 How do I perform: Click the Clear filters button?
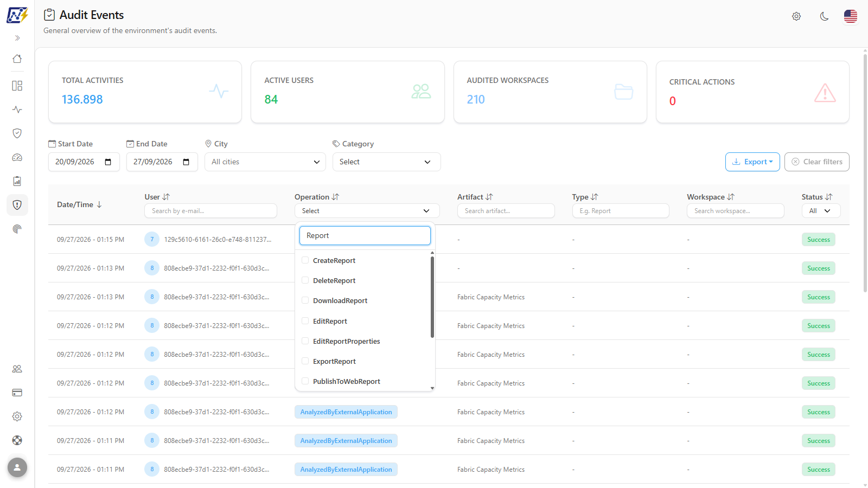coord(817,162)
